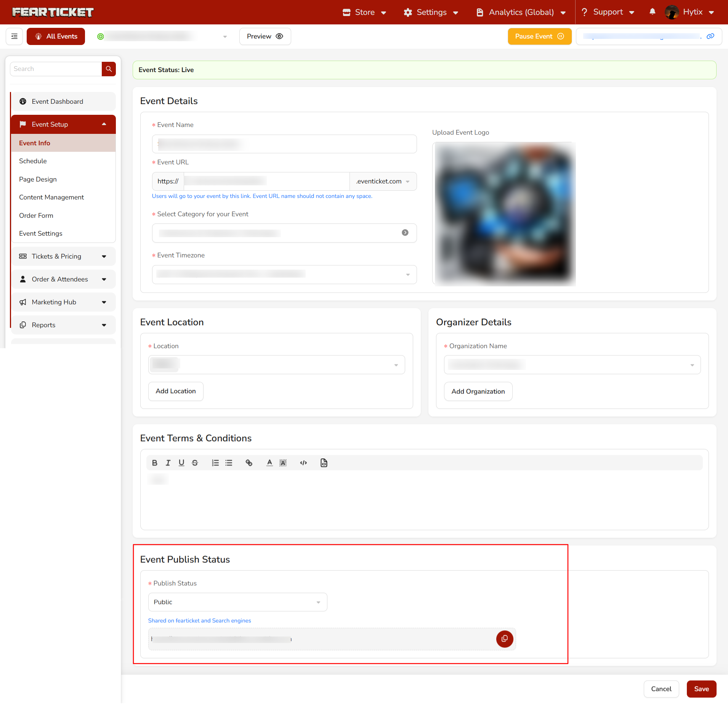This screenshot has height=704, width=728.
Task: Click the FearTicket logo
Action: pos(53,12)
